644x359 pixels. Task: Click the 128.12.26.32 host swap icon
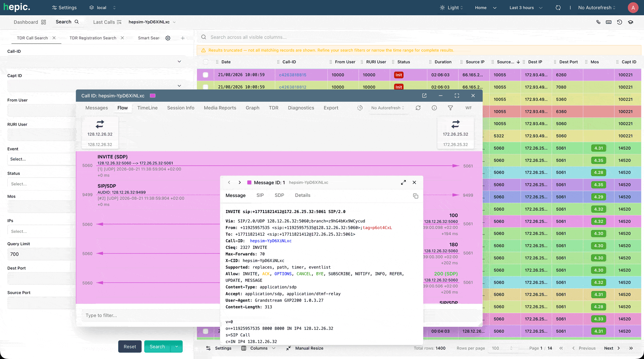coord(100,124)
